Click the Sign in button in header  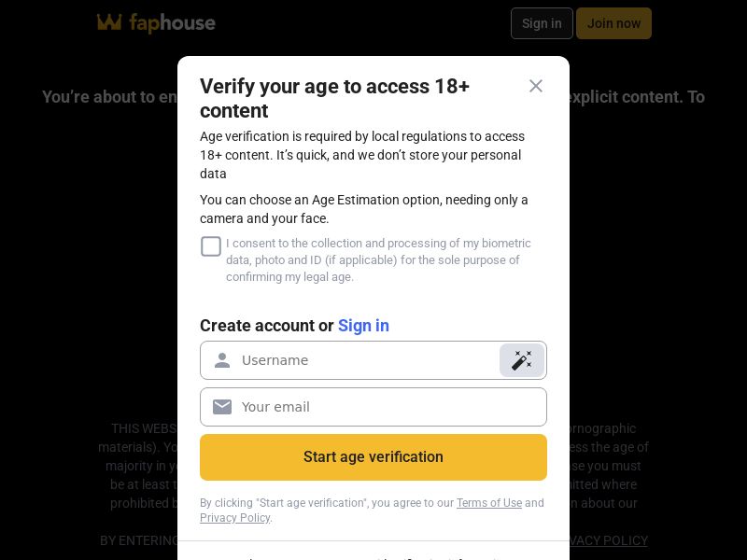click(x=542, y=23)
